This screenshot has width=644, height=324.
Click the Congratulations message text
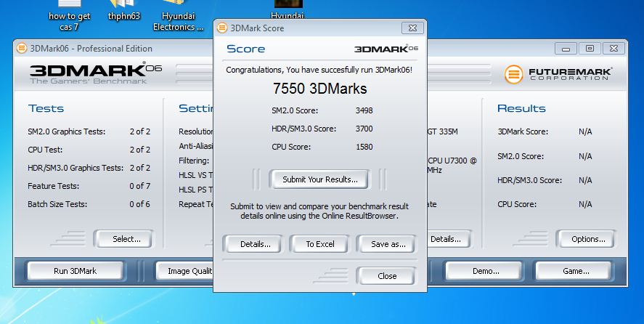coord(319,70)
